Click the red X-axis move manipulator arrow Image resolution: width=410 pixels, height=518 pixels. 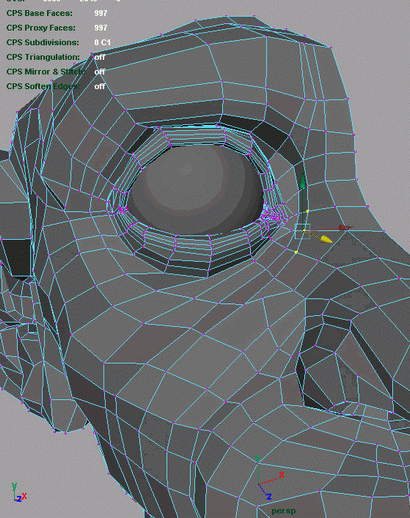[343, 228]
